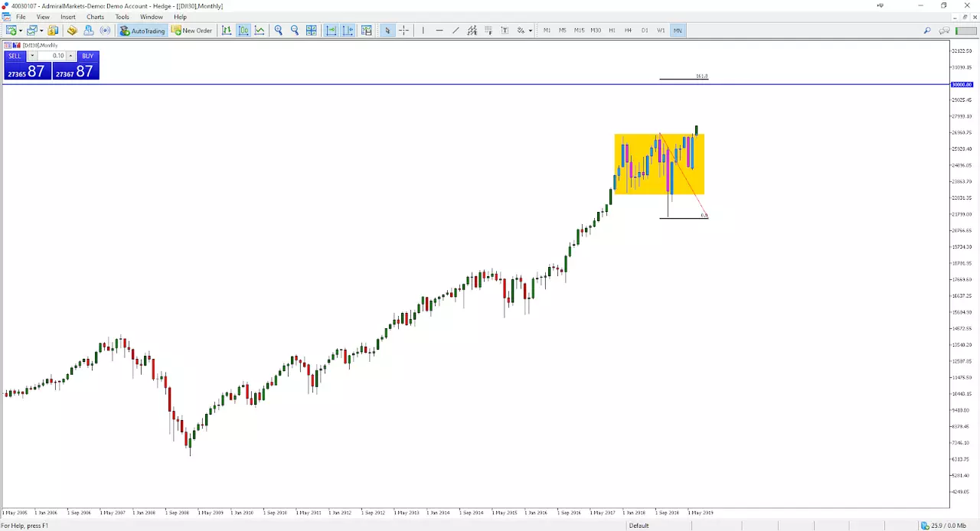980x531 pixels.
Task: Select the equidistant channel tool
Action: pyautogui.click(x=472, y=31)
